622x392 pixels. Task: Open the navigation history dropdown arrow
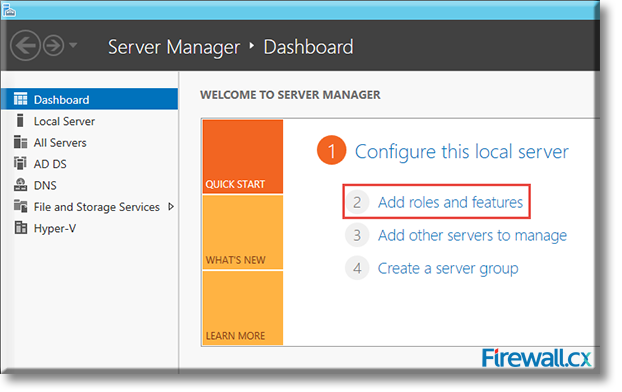pyautogui.click(x=73, y=45)
